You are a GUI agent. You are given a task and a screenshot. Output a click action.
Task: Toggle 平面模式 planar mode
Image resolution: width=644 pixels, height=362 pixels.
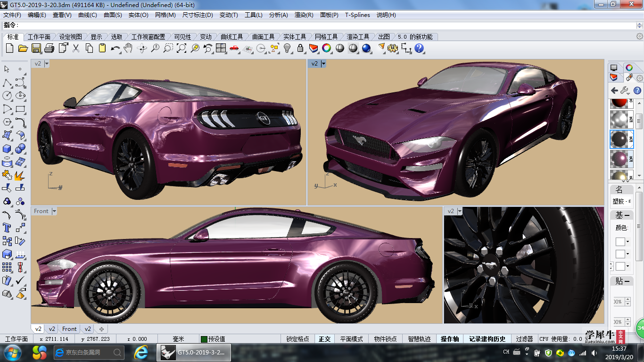(351, 339)
